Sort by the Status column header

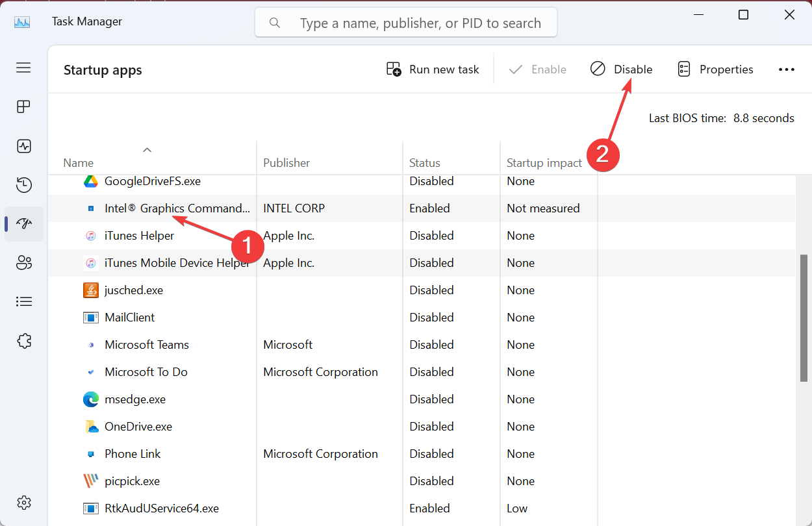point(425,163)
